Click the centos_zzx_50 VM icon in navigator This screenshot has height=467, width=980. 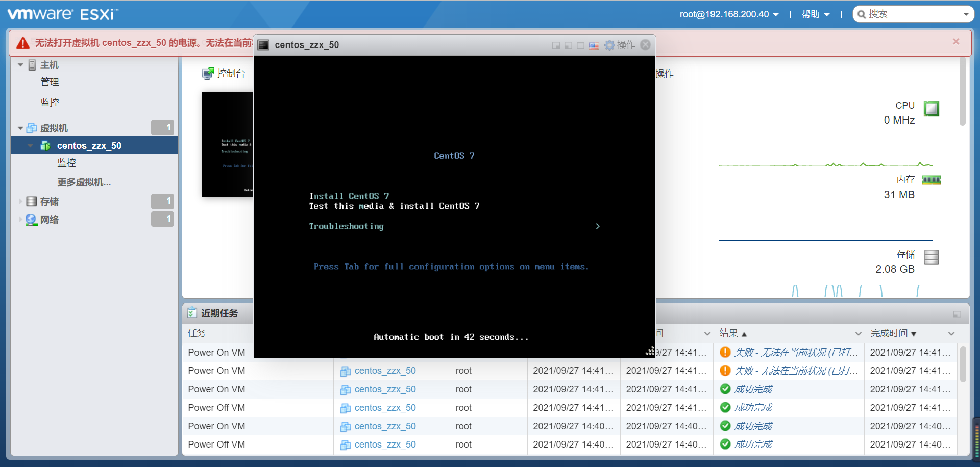45,146
